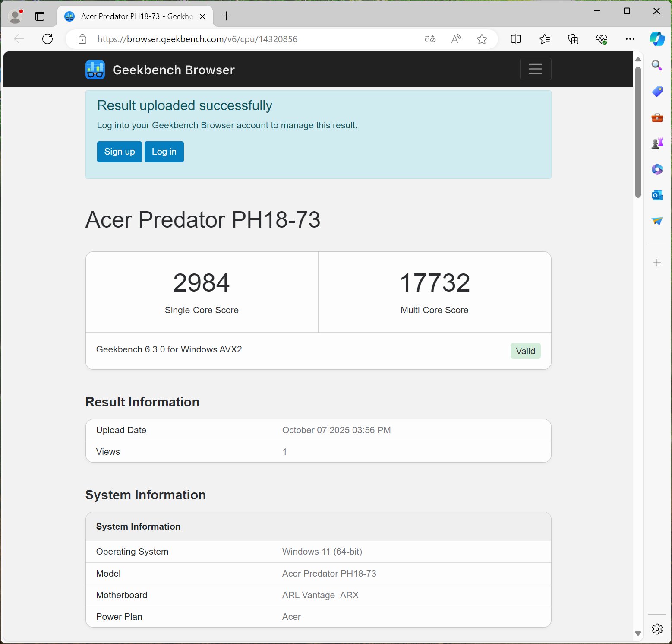Open the Favorites list icon
Screen dimensions: 672x644
click(545, 39)
